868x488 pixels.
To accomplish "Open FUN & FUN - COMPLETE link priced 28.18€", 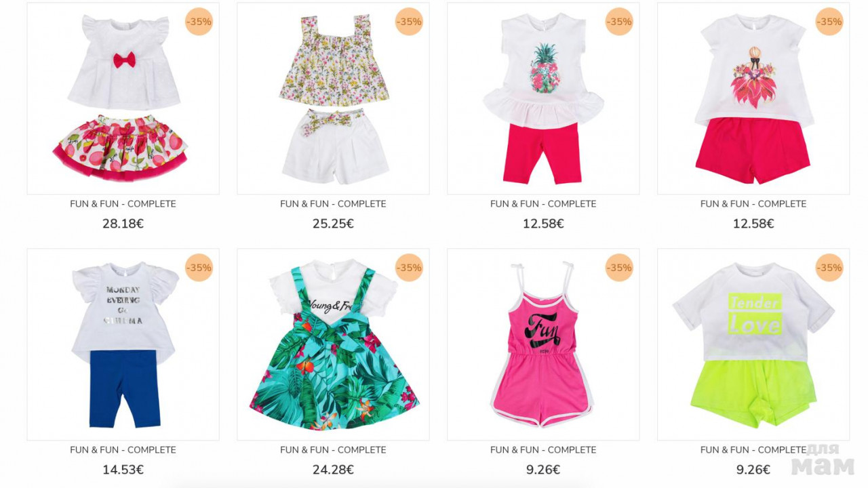I will (x=123, y=204).
